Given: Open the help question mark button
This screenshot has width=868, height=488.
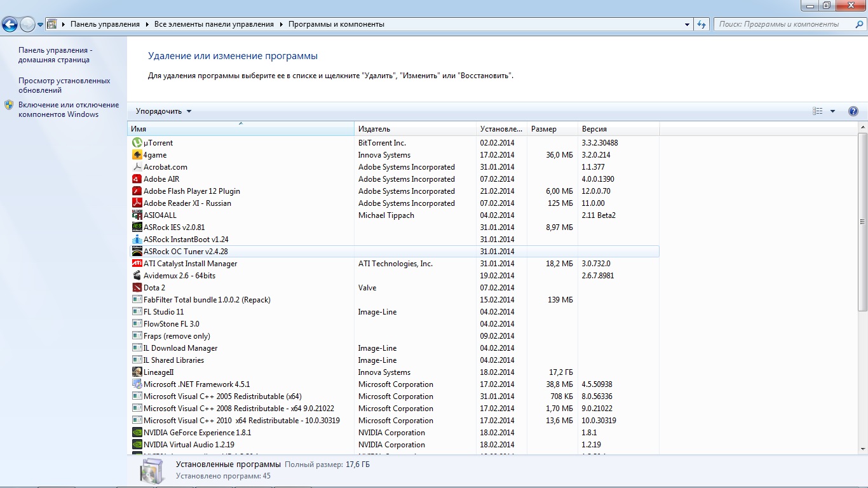Looking at the screenshot, I should pyautogui.click(x=853, y=111).
